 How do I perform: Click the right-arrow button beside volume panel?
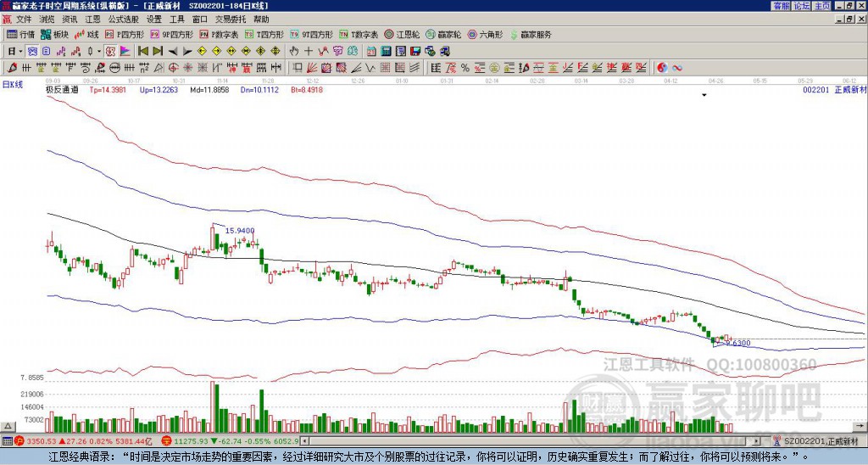(860, 426)
